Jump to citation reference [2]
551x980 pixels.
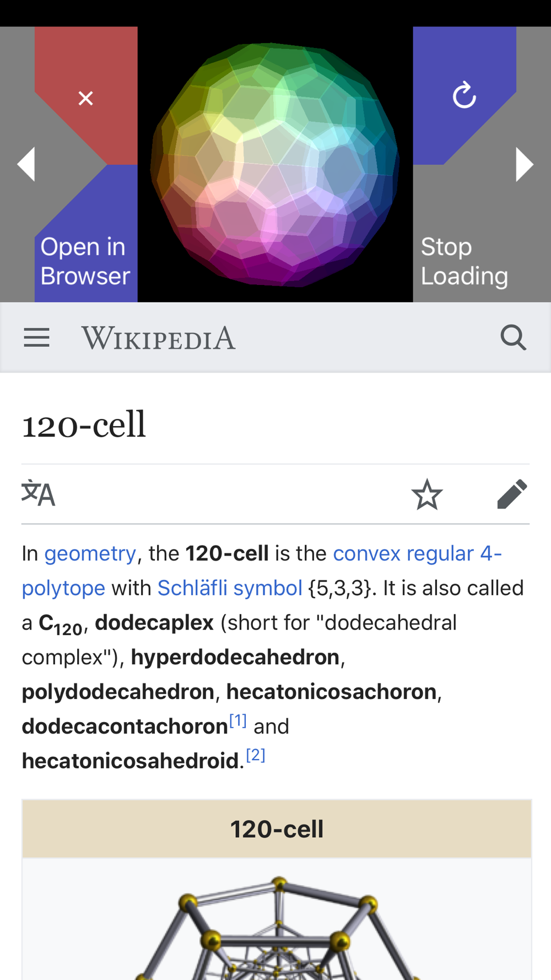[x=256, y=755]
